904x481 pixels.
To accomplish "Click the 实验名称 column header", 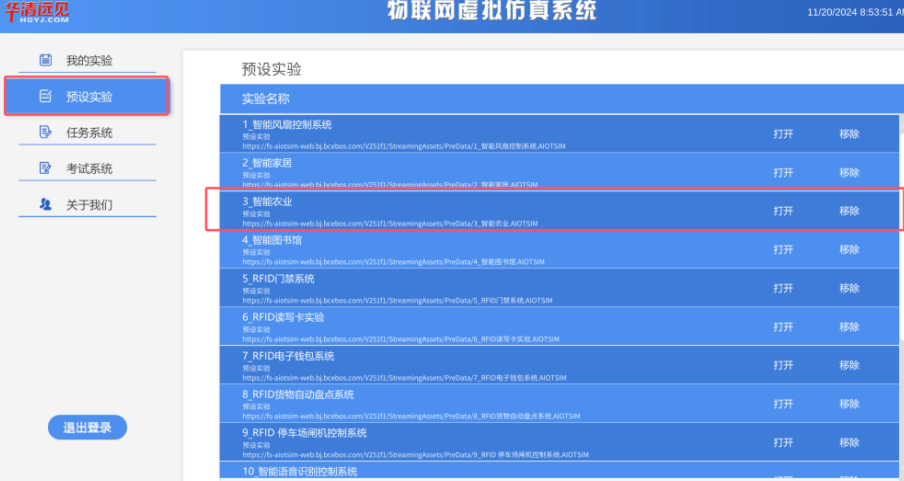I will [x=266, y=99].
